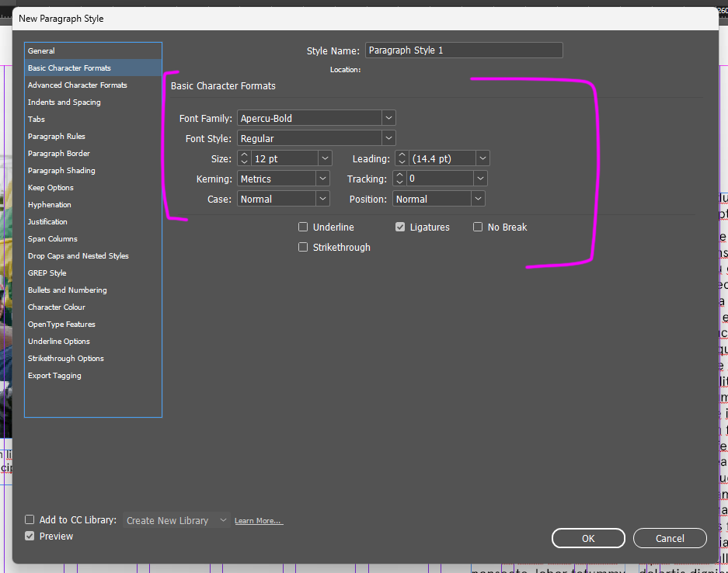
Task: Open Character Colour settings
Action: pos(57,307)
